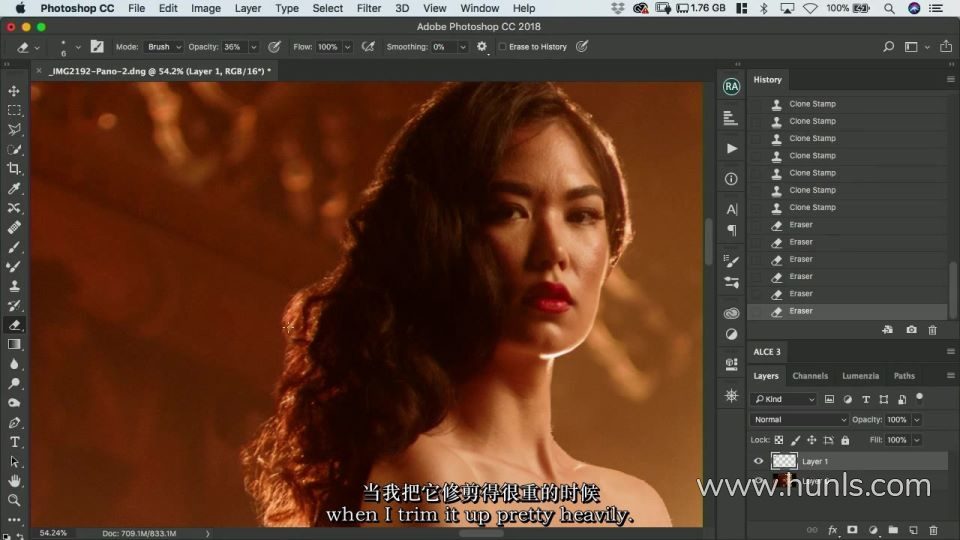Add layer style fx icon
This screenshot has height=540, width=960.
[x=832, y=530]
